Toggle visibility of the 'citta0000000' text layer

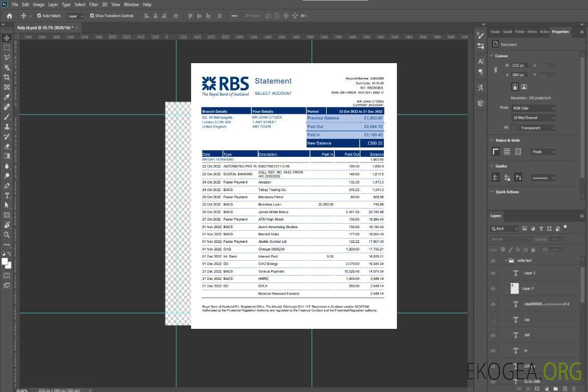(493, 304)
